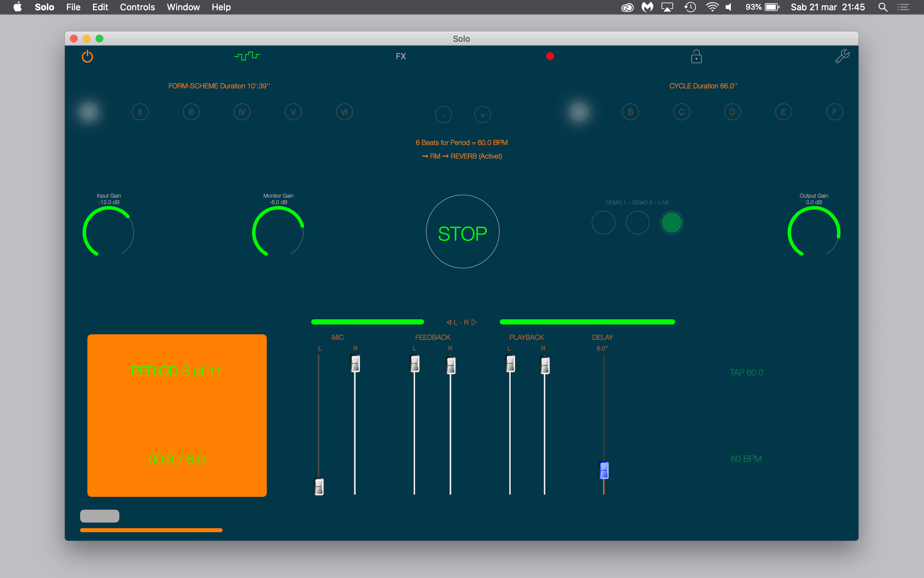Click the Input Gain knob
The image size is (924, 578).
pyautogui.click(x=108, y=232)
